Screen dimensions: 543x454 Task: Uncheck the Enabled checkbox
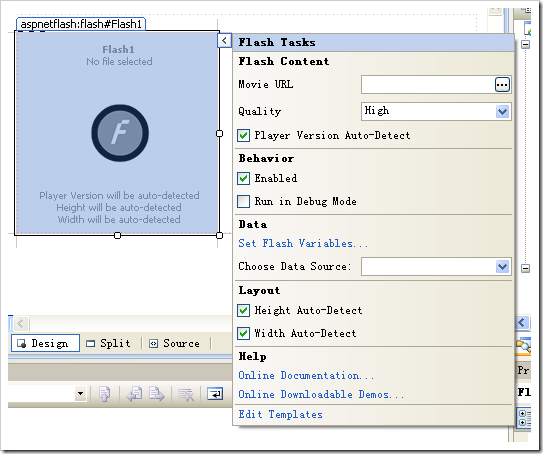point(243,178)
